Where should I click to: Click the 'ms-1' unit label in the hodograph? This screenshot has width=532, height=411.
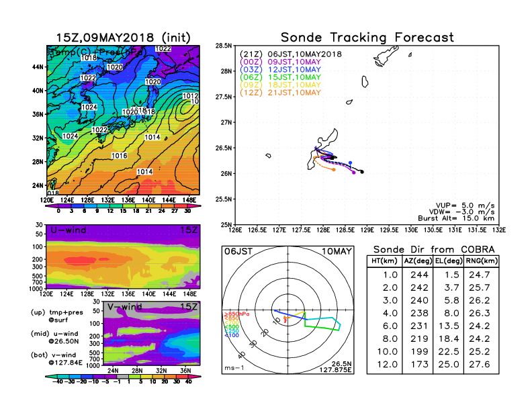click(x=234, y=368)
